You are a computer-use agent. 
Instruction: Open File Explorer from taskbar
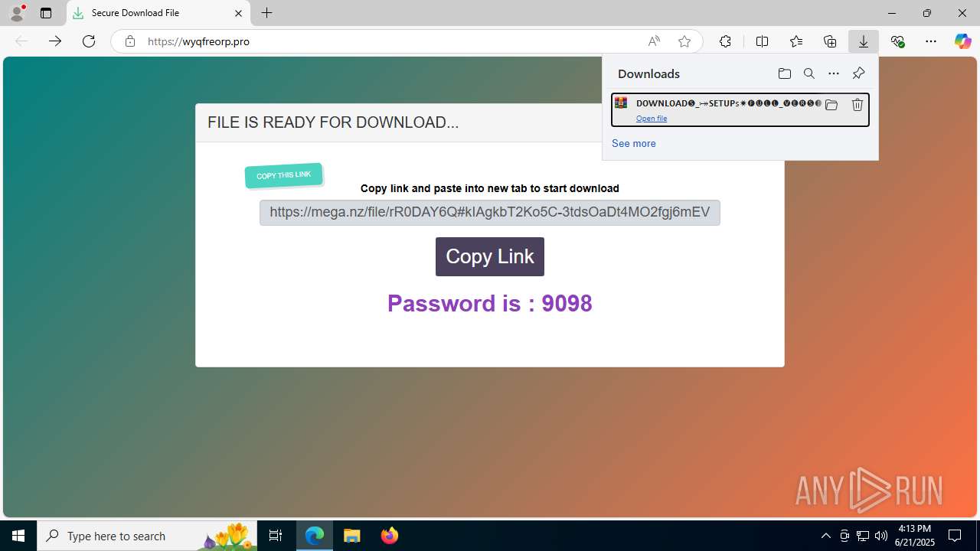point(352,536)
